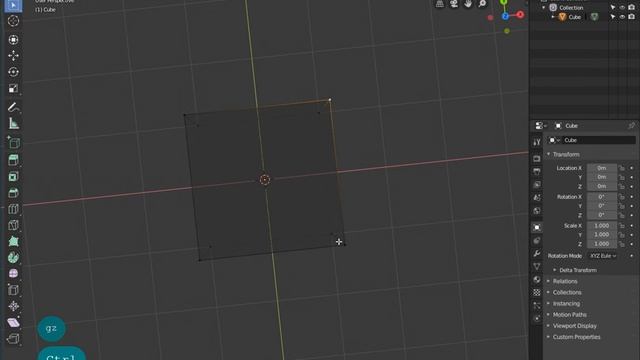The width and height of the screenshot is (640, 360).
Task: Open the Rotation Mode XYZ Euler dropdown
Action: coord(602,256)
